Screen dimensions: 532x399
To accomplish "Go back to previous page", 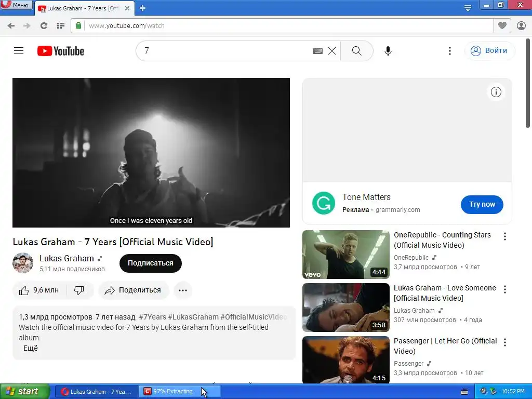I will click(x=11, y=26).
